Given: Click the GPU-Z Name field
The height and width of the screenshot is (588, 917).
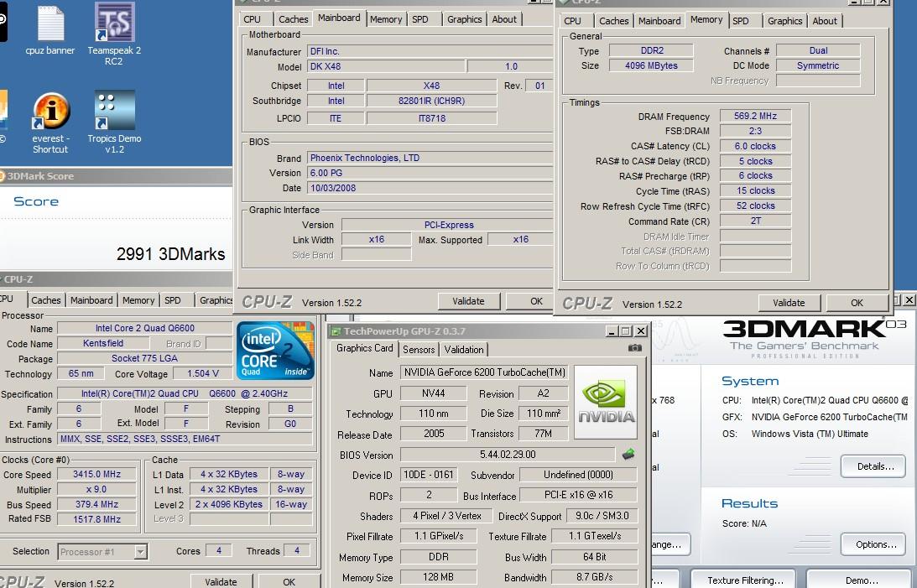Looking at the screenshot, I should coord(484,372).
